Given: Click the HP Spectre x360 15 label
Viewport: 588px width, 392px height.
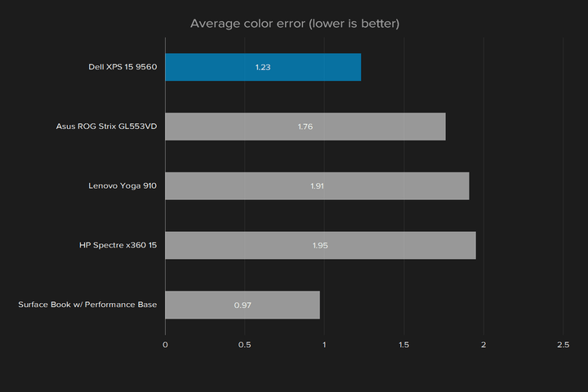Looking at the screenshot, I should (x=118, y=245).
